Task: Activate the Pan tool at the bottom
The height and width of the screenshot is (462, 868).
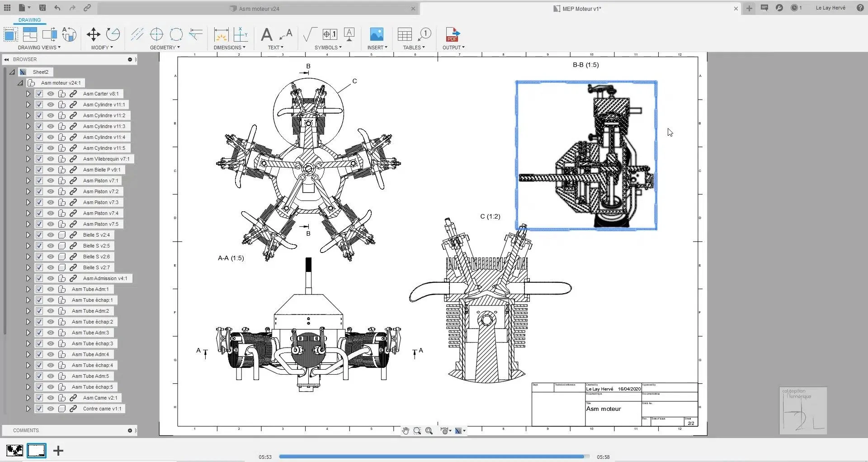Action: (406, 430)
